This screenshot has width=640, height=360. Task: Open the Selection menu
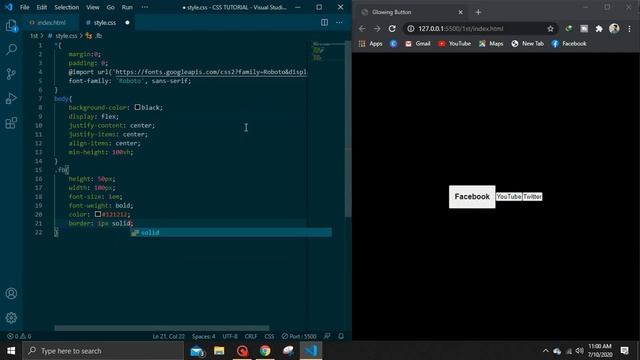click(67, 7)
